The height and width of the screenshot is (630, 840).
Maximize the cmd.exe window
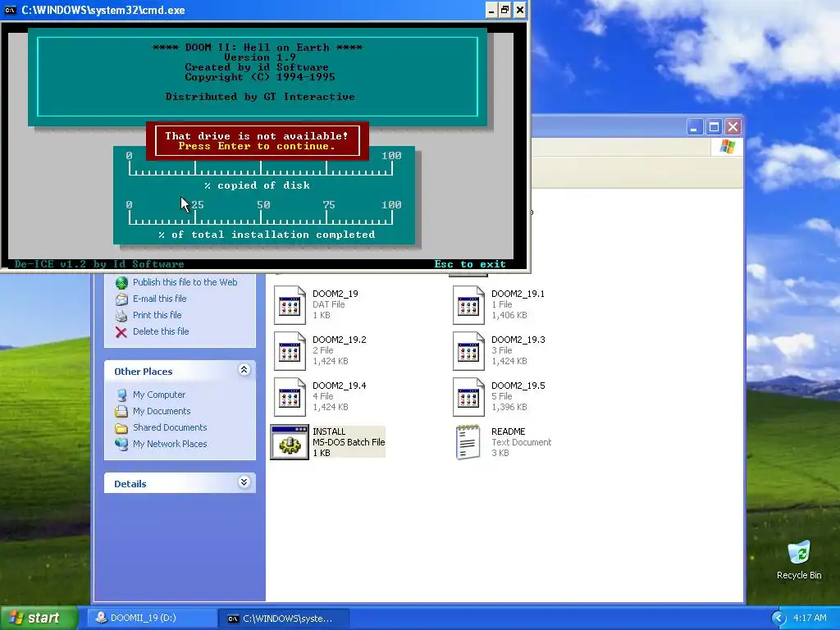pyautogui.click(x=505, y=10)
